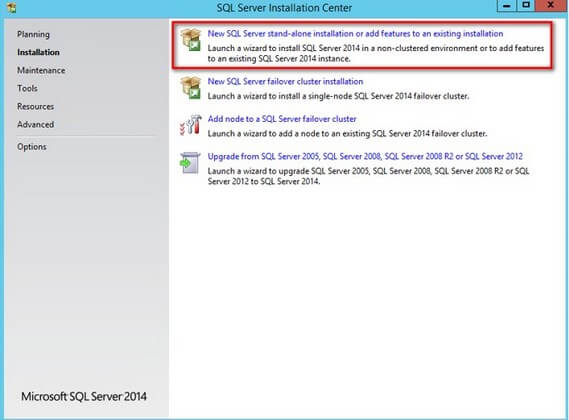Click the stand-alone installation box icon

point(191,40)
